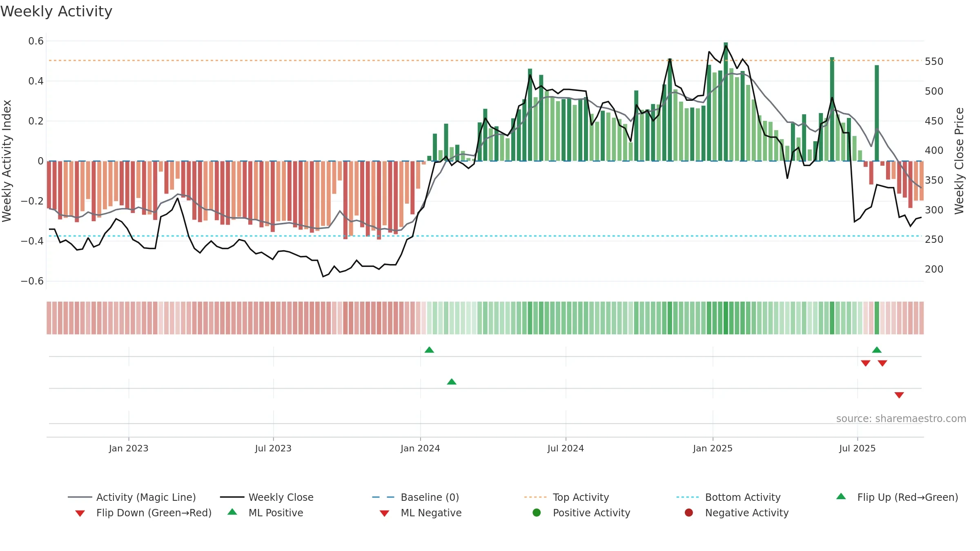Click the tall green spike bar after Jul 2025
This screenshot has width=980, height=551.
pos(877,113)
